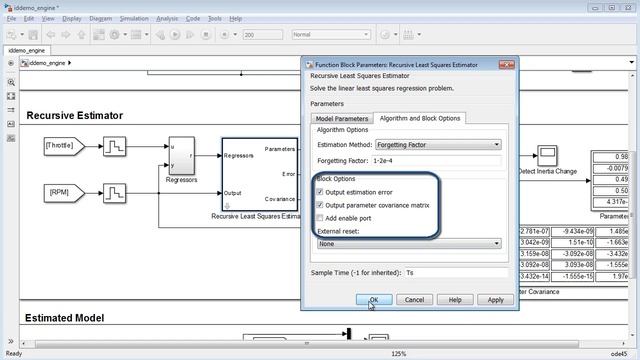Image resolution: width=640 pixels, height=360 pixels.
Task: Click Apply in the block parameters dialog
Action: click(x=495, y=300)
